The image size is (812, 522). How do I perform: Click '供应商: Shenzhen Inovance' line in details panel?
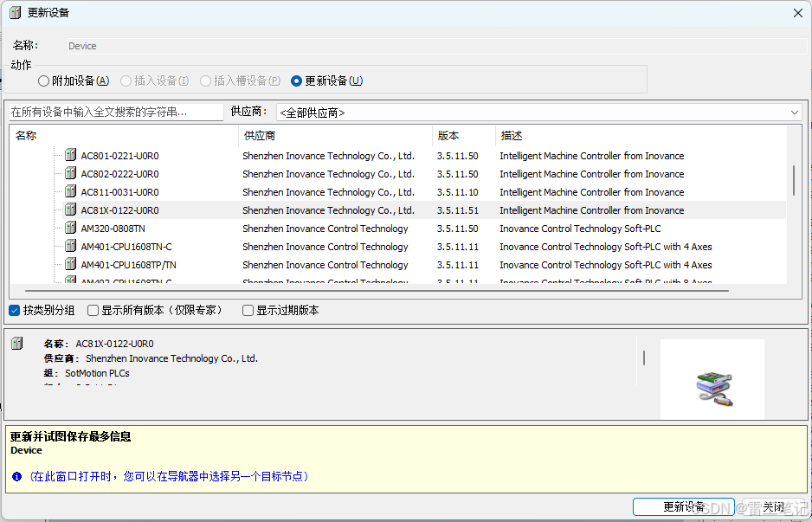151,358
